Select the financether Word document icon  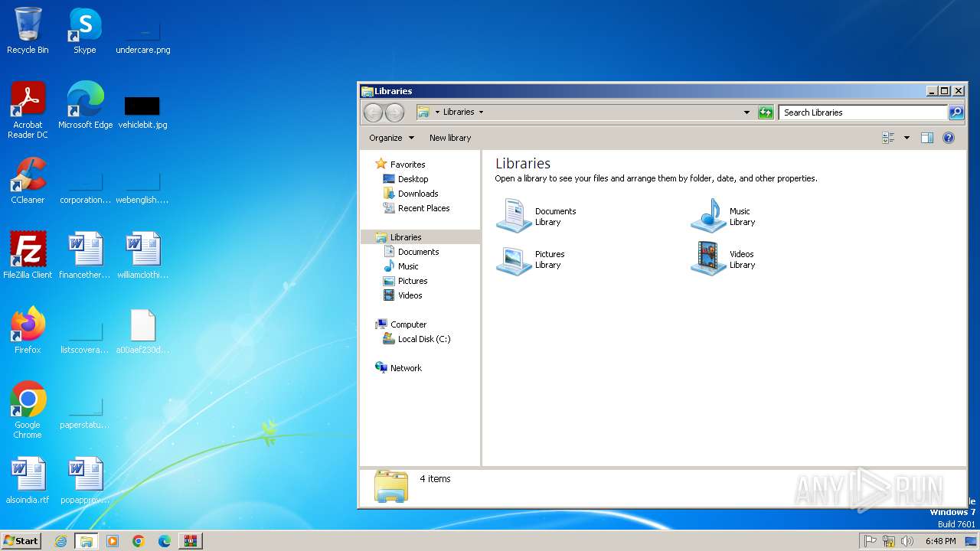click(x=85, y=255)
